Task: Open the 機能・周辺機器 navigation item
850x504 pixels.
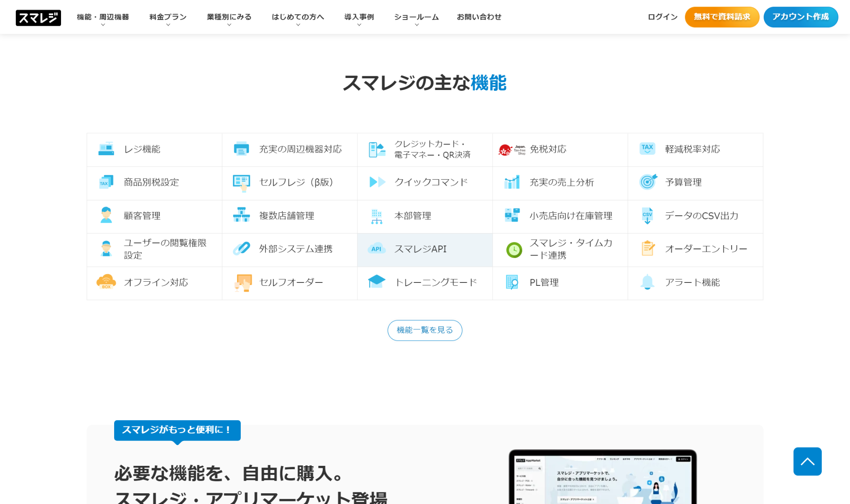Action: 103,17
